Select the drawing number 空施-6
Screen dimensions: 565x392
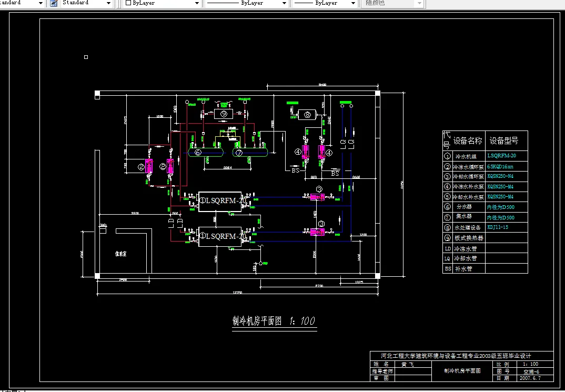coord(531,371)
